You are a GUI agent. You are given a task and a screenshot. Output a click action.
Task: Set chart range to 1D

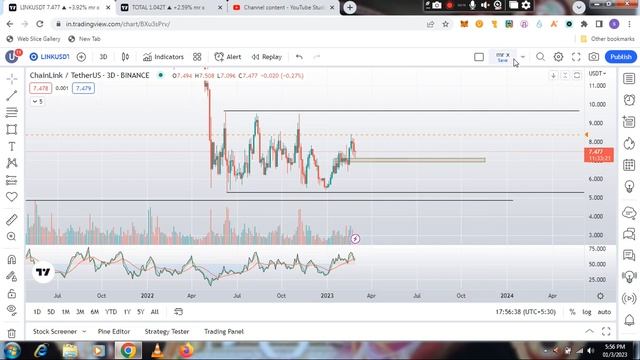point(37,312)
